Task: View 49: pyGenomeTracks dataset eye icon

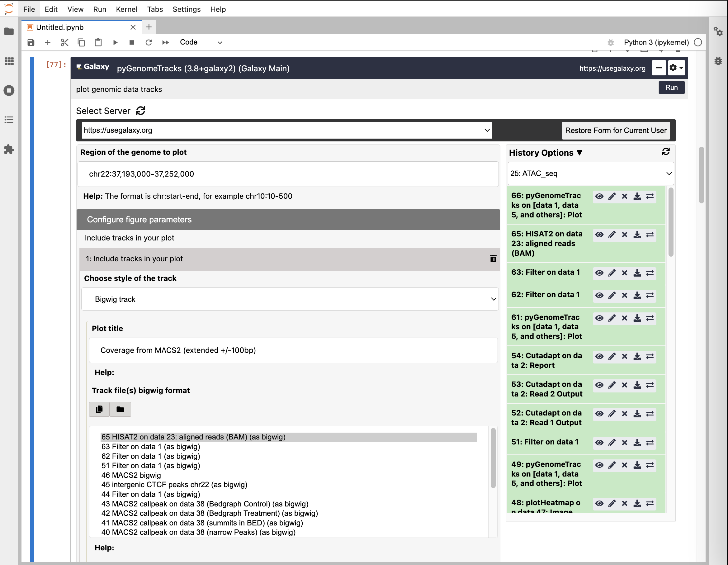Action: (x=599, y=465)
